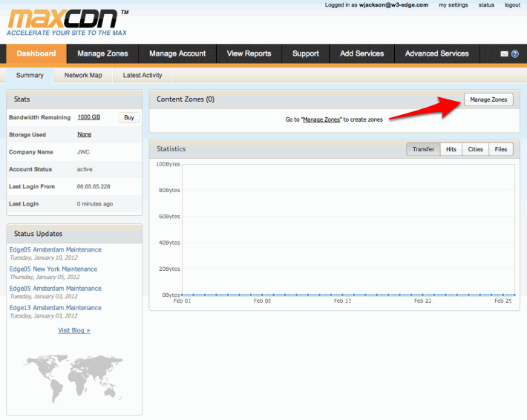
Task: Open Edge13 Amsterdam Maintenance update
Action: (56, 308)
